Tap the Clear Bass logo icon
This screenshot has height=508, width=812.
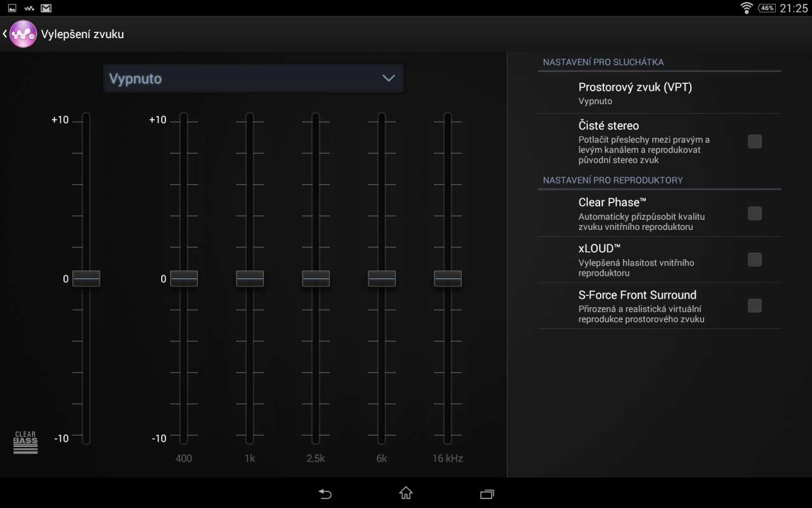(25, 443)
